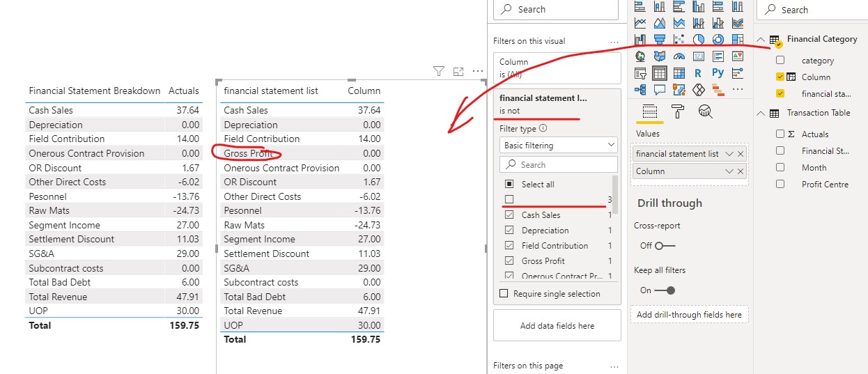Switch visual to matrix
Image resolution: width=868 pixels, height=374 pixels.
pos(679,73)
